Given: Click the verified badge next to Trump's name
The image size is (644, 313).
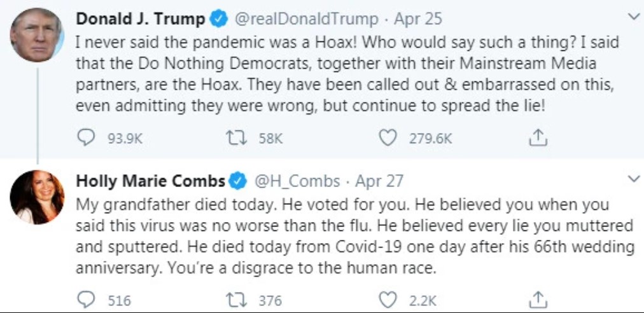Looking at the screenshot, I should 220,20.
